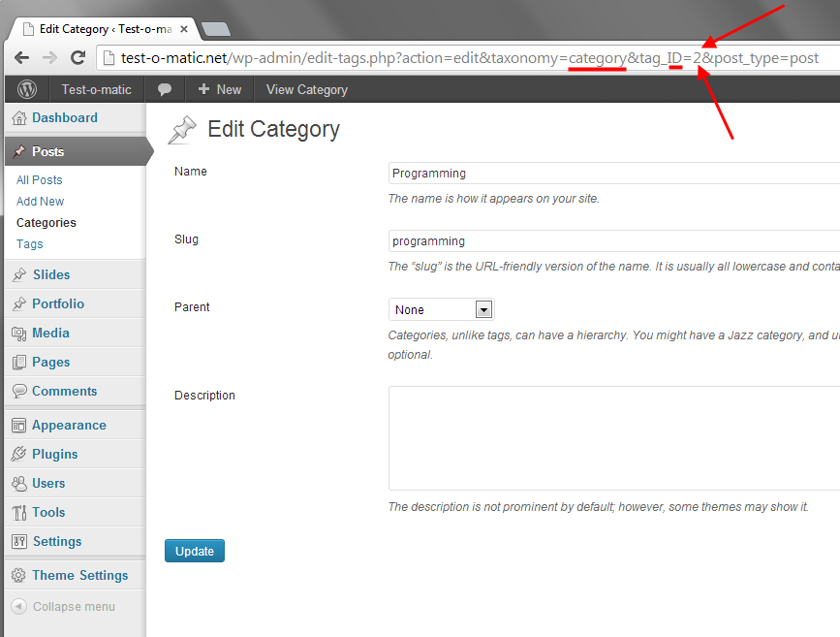The image size is (840, 637).
Task: Click the browser back arrow
Action: 21,58
